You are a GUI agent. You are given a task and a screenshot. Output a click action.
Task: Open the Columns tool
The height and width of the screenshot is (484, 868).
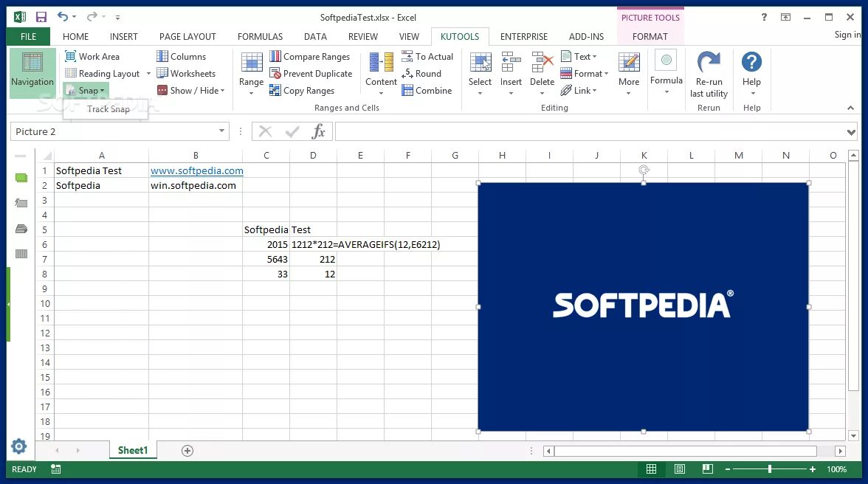(181, 56)
